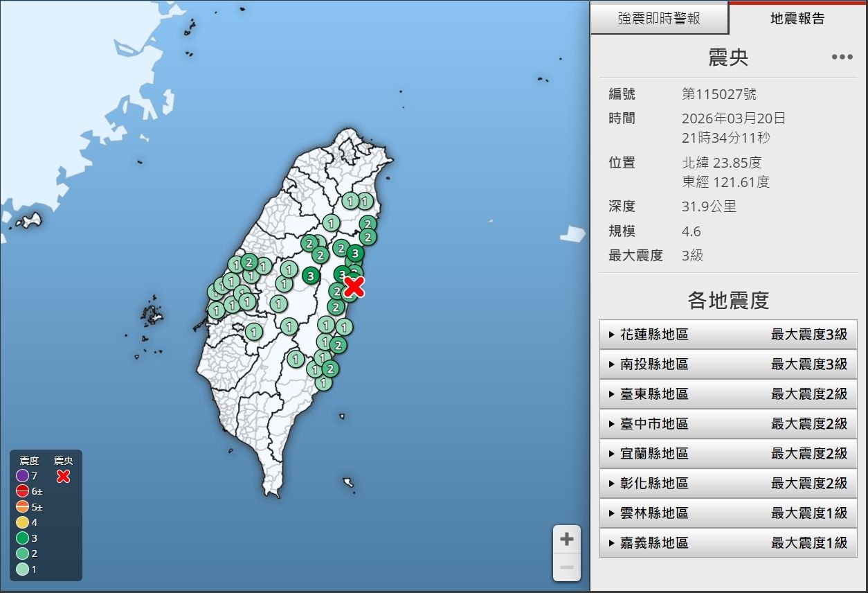This screenshot has width=868, height=593.
Task: Select the 地震報告 tab
Action: [797, 19]
